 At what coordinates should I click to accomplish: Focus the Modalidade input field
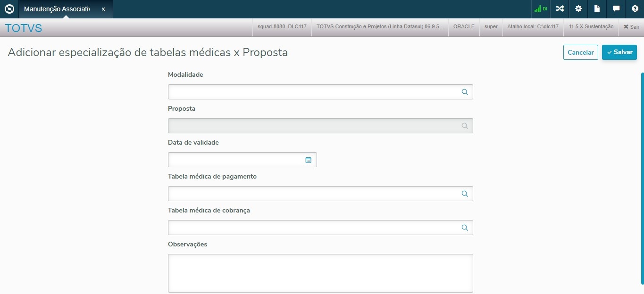pos(313,92)
